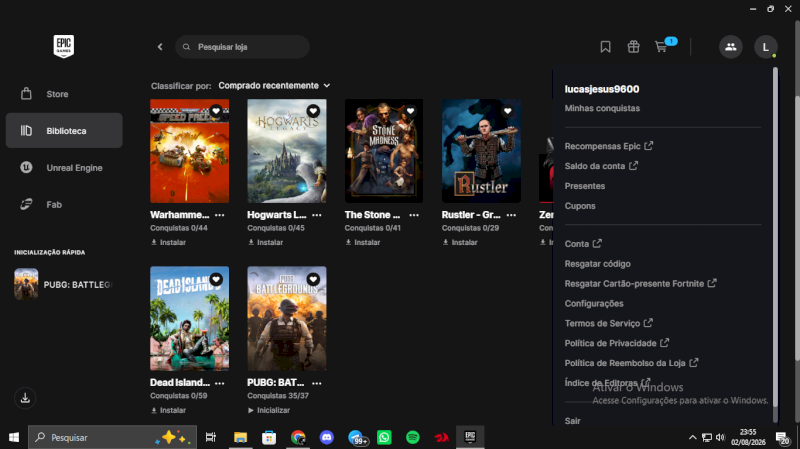Open the Windows Start menu
This screenshot has width=800, height=449.
click(14, 437)
